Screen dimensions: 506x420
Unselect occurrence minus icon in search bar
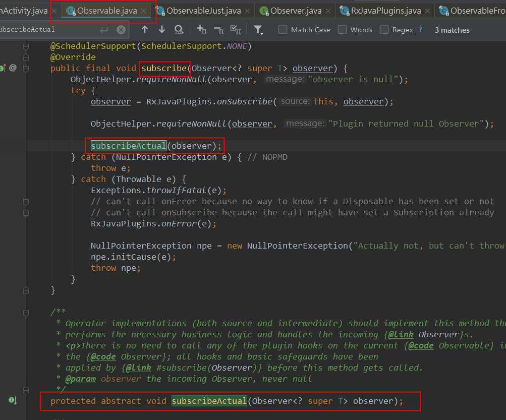click(x=219, y=30)
